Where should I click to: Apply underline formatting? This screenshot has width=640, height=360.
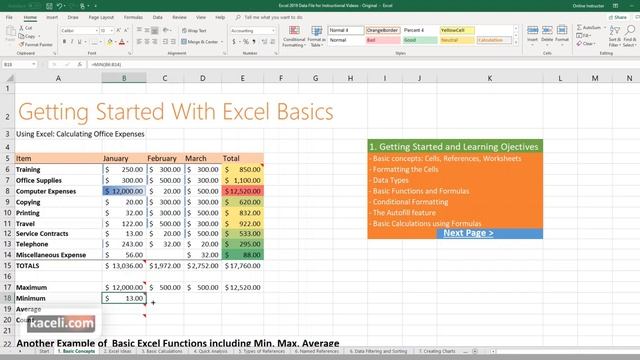point(80,42)
